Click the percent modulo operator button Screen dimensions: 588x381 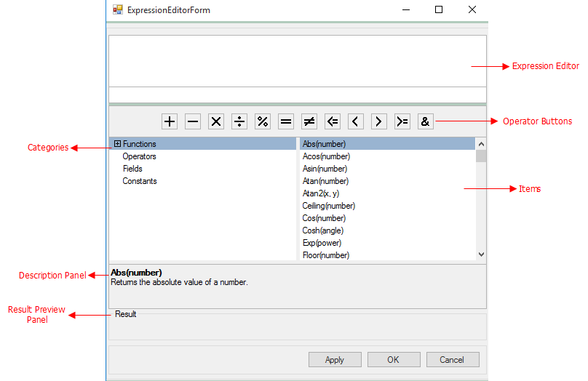tap(262, 121)
